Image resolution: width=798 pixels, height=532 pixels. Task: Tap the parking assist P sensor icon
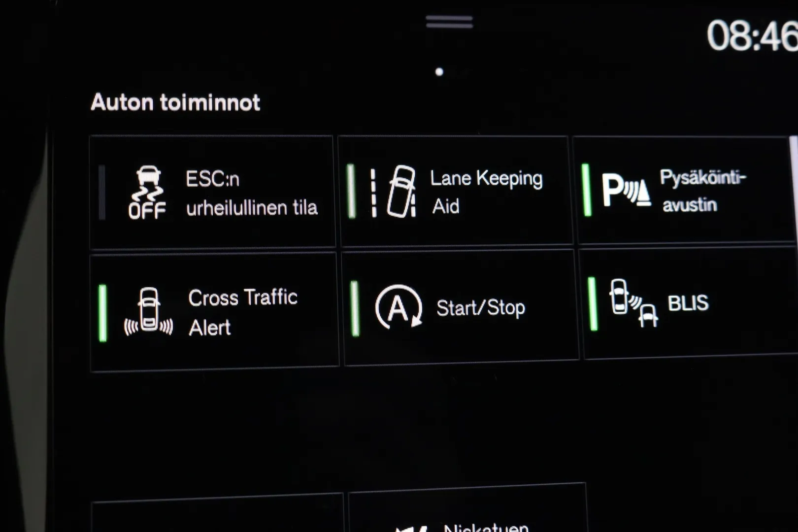point(626,191)
